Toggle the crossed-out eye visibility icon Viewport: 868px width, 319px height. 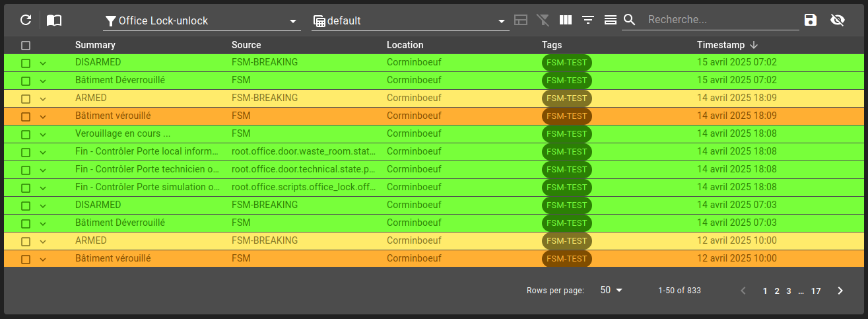click(x=838, y=20)
